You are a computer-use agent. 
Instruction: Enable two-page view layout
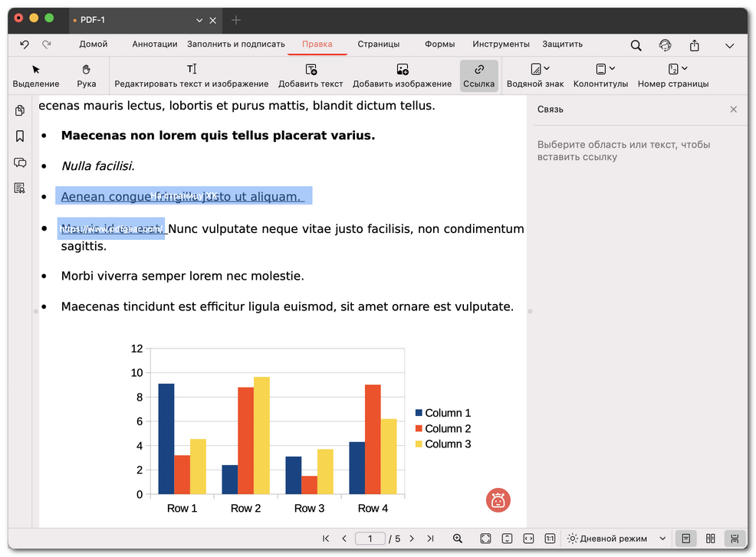(711, 539)
